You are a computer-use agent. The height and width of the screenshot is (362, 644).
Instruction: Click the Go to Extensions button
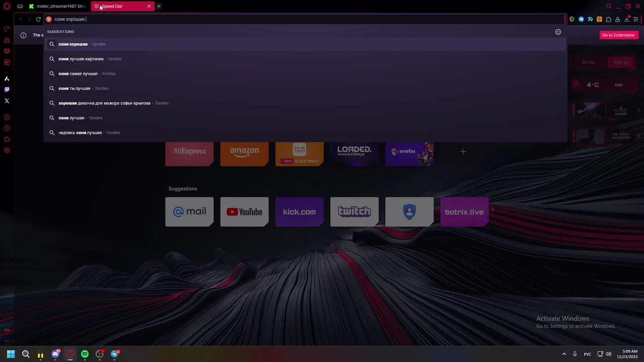click(618, 35)
